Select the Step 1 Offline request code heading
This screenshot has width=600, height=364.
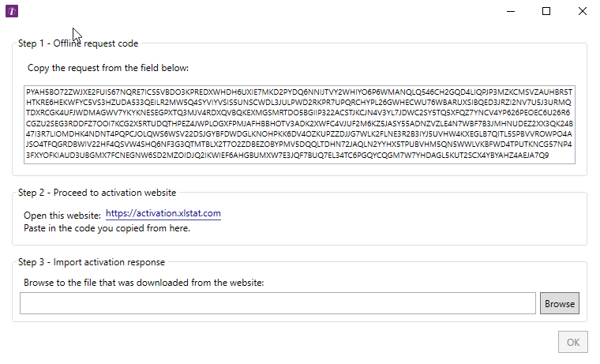click(x=78, y=43)
